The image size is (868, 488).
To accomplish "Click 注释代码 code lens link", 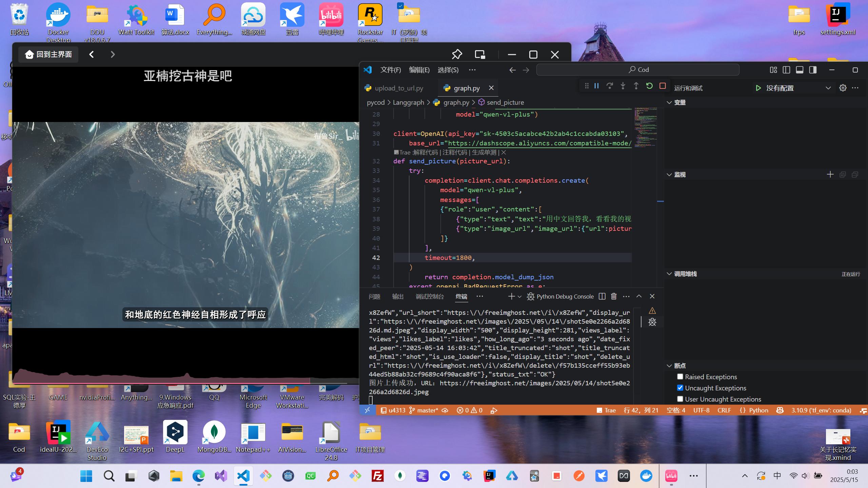I will click(x=455, y=152).
